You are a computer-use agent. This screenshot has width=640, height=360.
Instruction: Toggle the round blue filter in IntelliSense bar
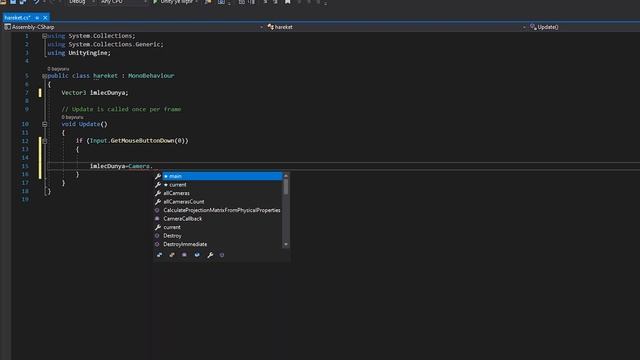point(197,255)
